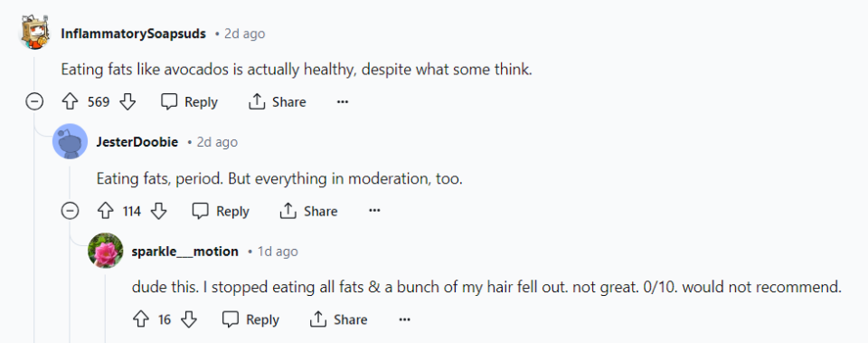Screen dimensions: 868x343
Task: Open InflammatorySoapsuds' avatar profile picture
Action: click(34, 33)
